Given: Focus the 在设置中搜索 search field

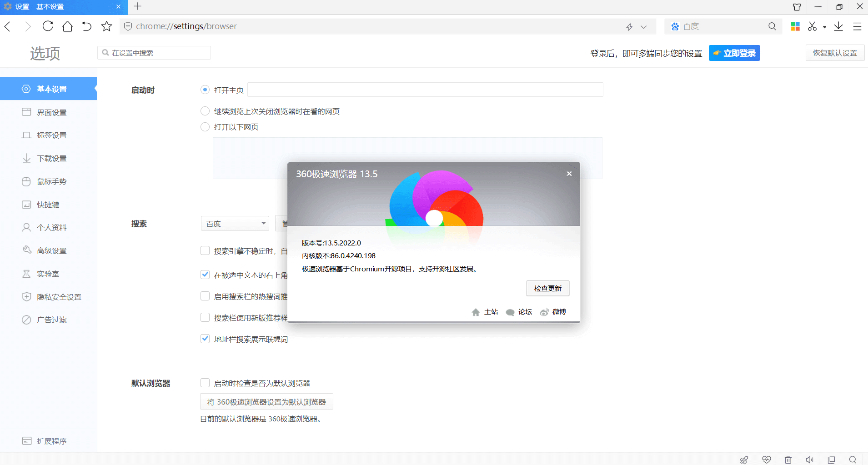Looking at the screenshot, I should [x=154, y=53].
